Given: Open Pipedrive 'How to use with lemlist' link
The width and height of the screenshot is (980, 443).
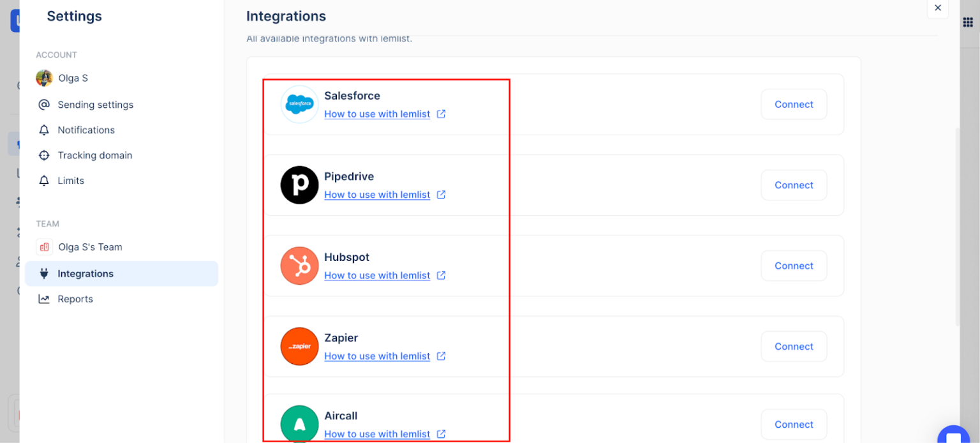Looking at the screenshot, I should [377, 195].
